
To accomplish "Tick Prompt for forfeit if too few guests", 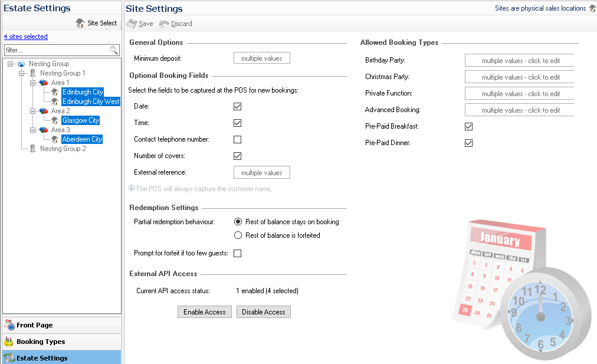I will (238, 253).
